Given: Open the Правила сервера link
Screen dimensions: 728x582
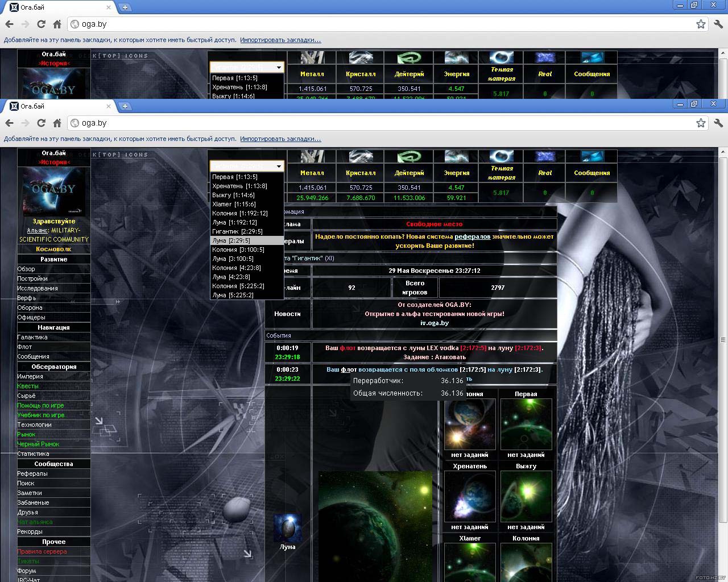Looking at the screenshot, I should (42, 551).
